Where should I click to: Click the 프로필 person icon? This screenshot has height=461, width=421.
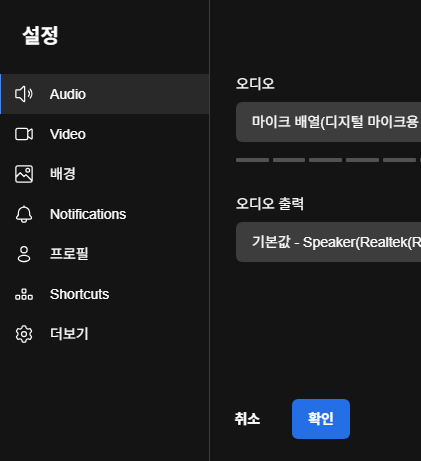point(24,254)
